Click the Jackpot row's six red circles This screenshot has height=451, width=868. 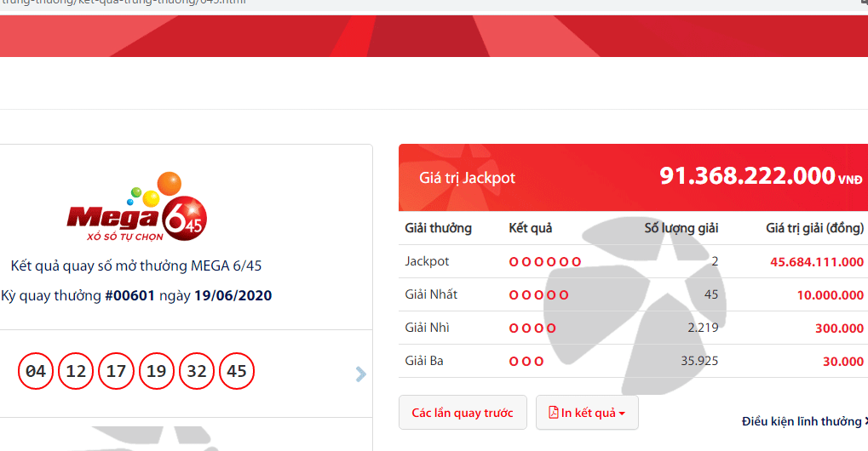545,261
